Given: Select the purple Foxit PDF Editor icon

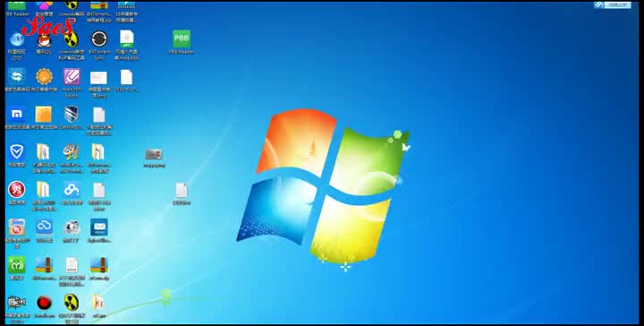Looking at the screenshot, I should [72, 76].
